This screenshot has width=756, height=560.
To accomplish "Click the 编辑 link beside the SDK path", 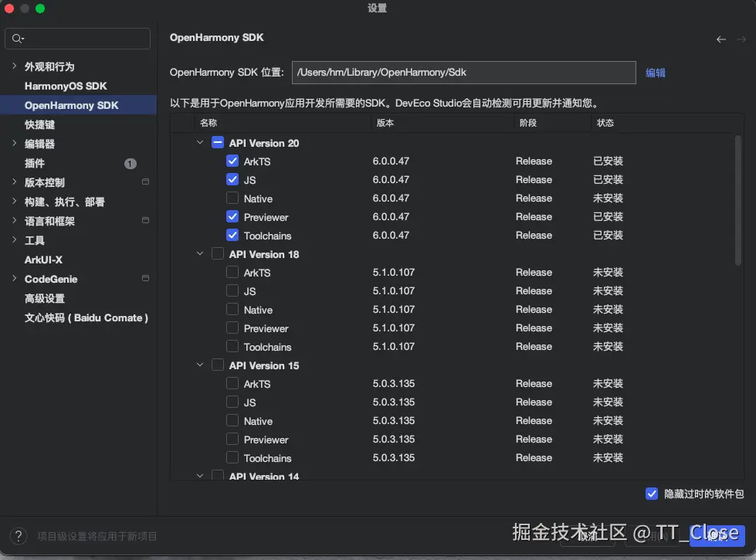I will coord(656,73).
